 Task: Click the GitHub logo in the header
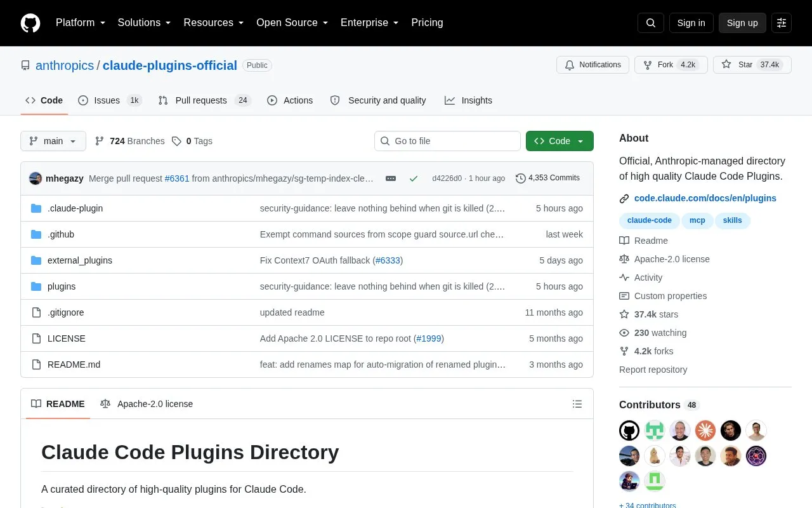30,23
